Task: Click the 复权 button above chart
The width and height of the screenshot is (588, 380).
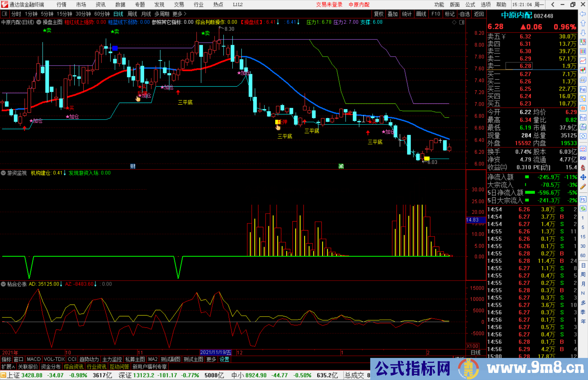Action: pyautogui.click(x=378, y=14)
